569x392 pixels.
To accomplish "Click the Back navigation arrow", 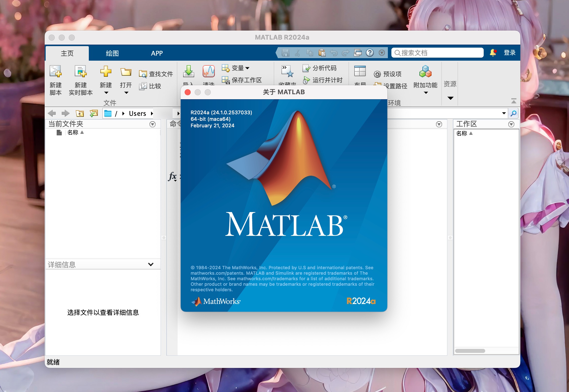I will tap(52, 113).
